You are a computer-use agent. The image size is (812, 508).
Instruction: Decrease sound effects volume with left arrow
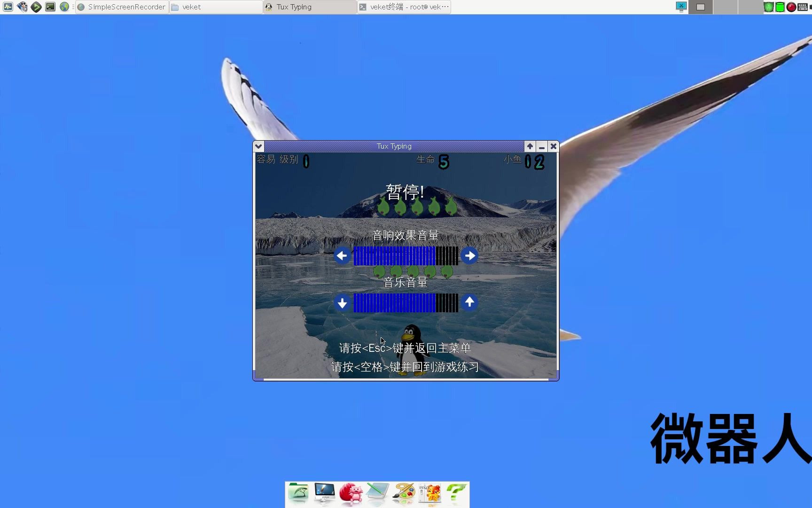pos(342,256)
